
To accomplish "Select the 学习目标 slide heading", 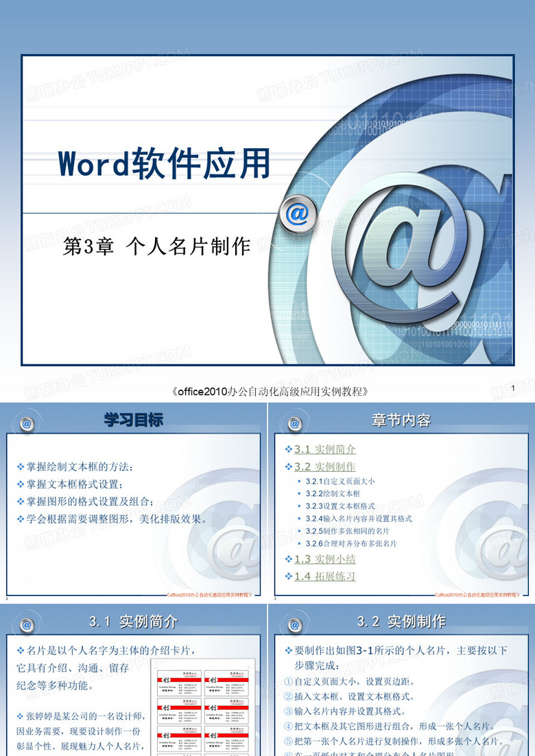I will click(134, 420).
